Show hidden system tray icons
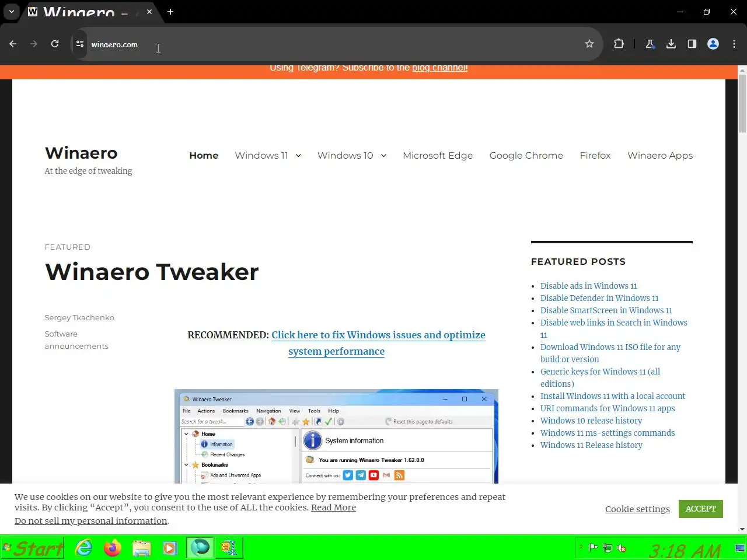 [581, 548]
